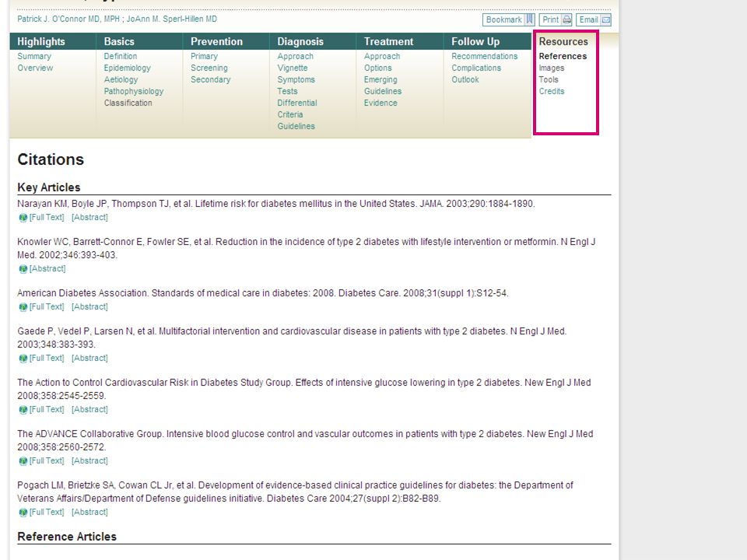
Task: Open Abstract for Pogach LM citation
Action: point(89,513)
